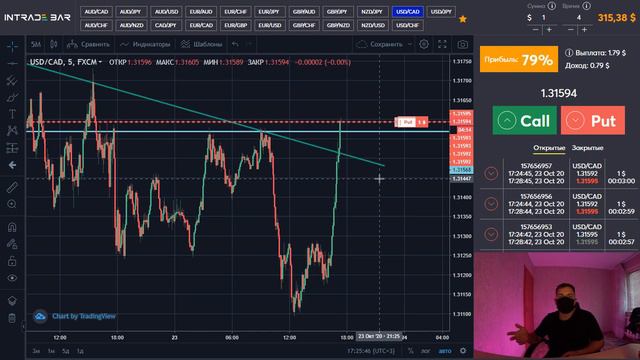Image resolution: width=640 pixels, height=360 pixels.
Task: Click the cloud logo near Chart by TradingView
Action: (x=40, y=316)
